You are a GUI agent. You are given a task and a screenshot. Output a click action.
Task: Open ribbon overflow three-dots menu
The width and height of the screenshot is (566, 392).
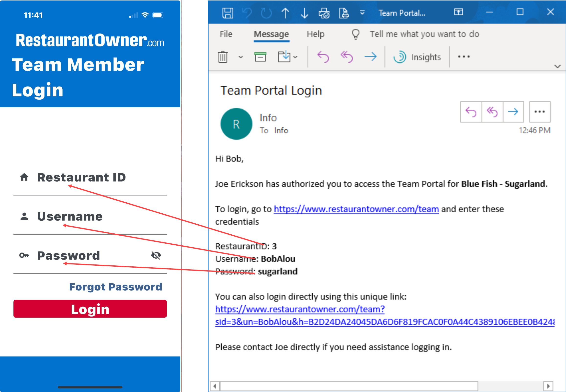coord(464,57)
